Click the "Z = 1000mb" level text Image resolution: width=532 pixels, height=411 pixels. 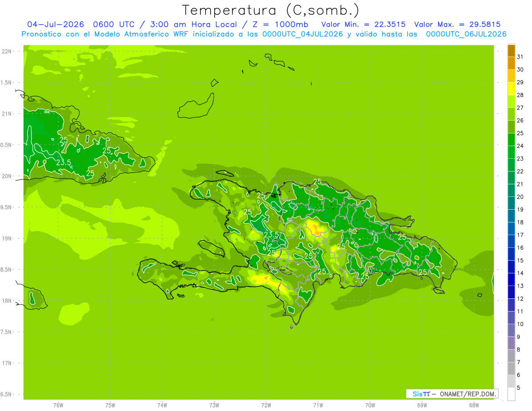pos(281,24)
